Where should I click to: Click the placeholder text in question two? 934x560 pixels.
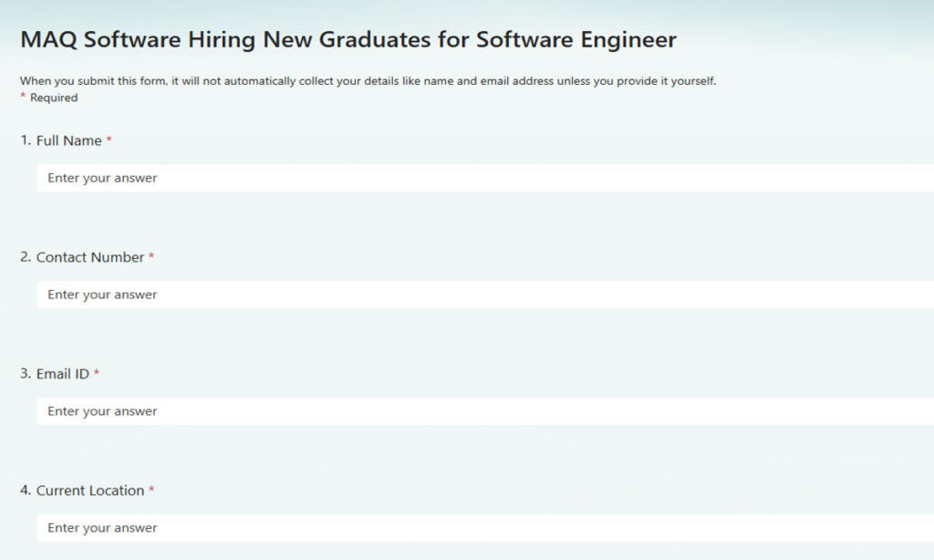102,295
